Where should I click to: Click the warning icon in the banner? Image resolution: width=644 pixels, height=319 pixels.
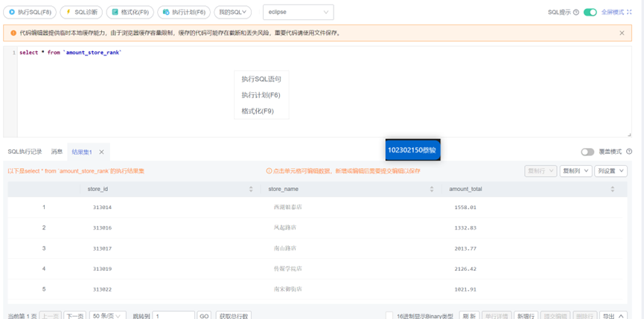tap(13, 33)
